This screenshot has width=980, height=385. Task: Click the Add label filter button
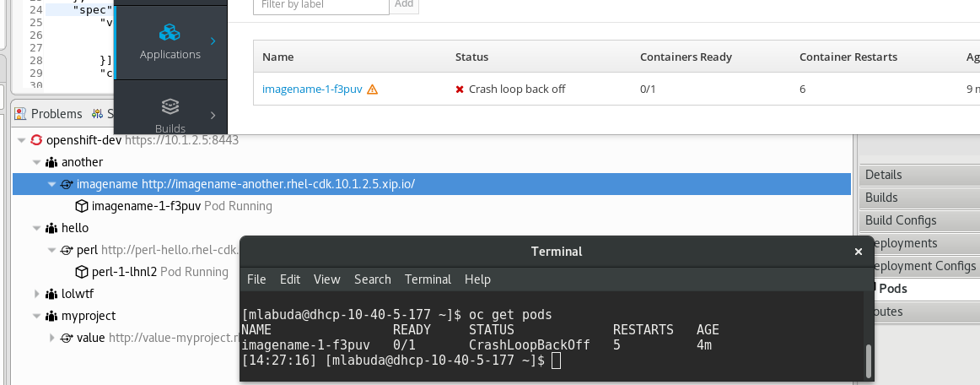(404, 4)
